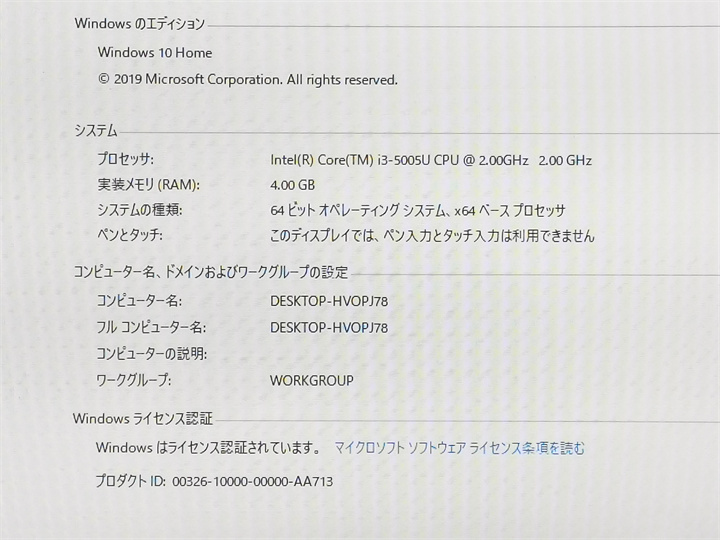
Task: Click the DESKTOP-HVOPJ78 value beside フル コンピューター名
Action: click(x=329, y=327)
